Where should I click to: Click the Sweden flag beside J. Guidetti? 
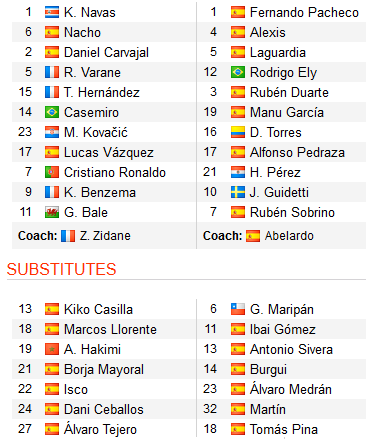(238, 192)
